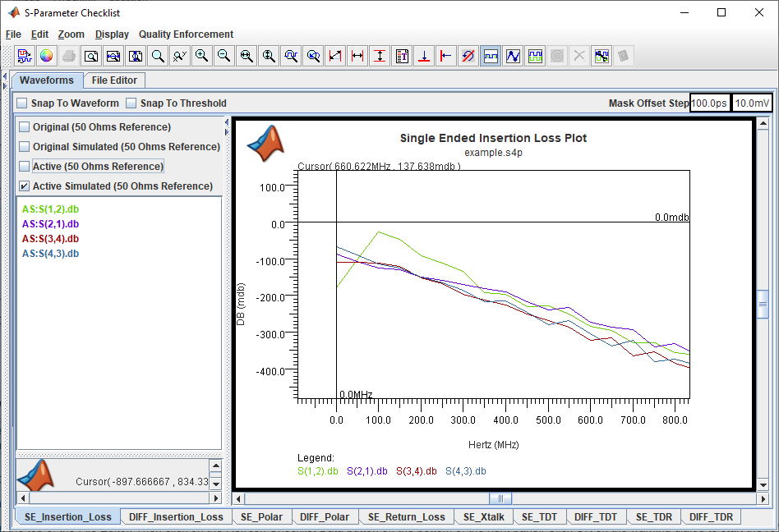The width and height of the screenshot is (779, 532).
Task: Toggle the blue sine wave display icon
Action: coord(514,56)
